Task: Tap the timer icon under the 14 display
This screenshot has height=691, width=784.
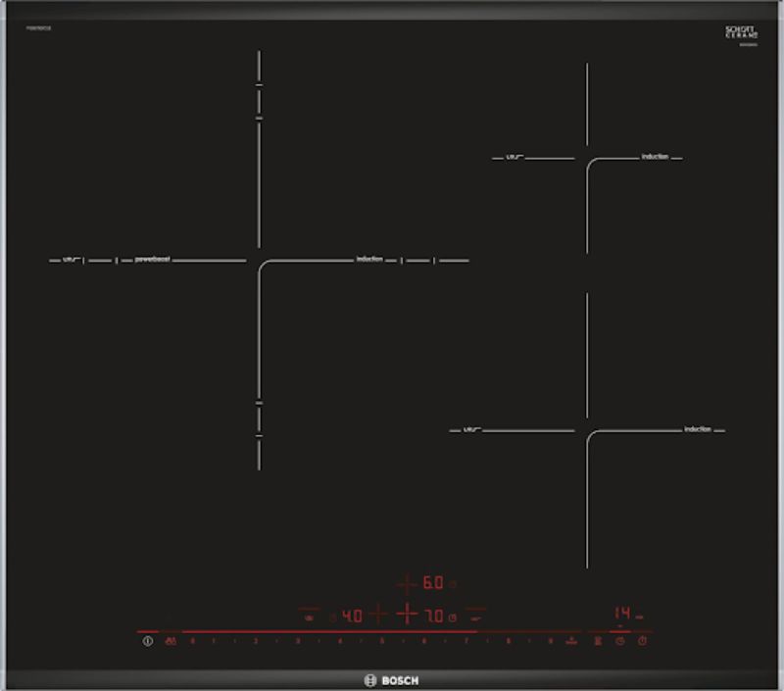Action: pyautogui.click(x=619, y=641)
